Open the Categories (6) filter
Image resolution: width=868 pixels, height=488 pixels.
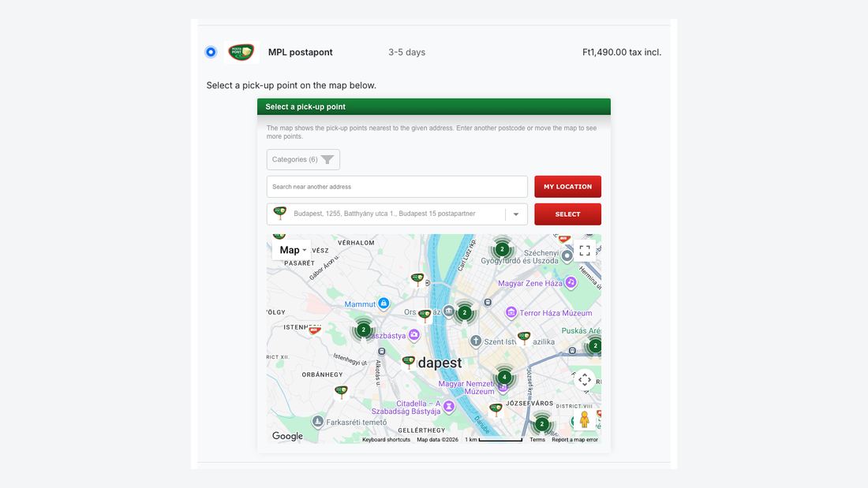[x=303, y=159]
